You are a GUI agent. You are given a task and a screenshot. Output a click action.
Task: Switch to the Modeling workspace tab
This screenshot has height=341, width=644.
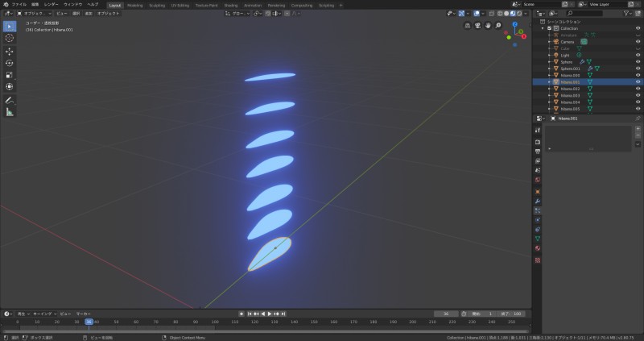(x=134, y=6)
